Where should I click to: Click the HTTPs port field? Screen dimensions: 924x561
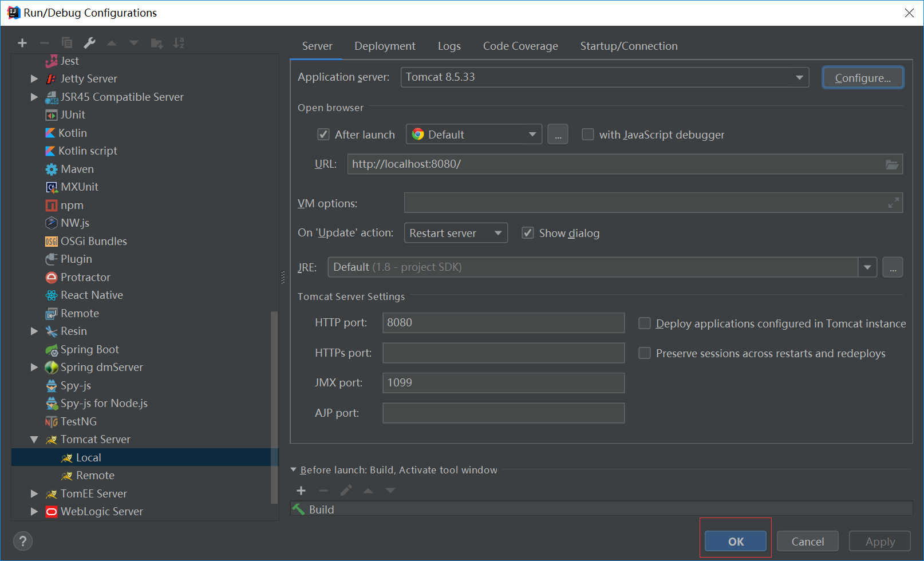pyautogui.click(x=503, y=353)
